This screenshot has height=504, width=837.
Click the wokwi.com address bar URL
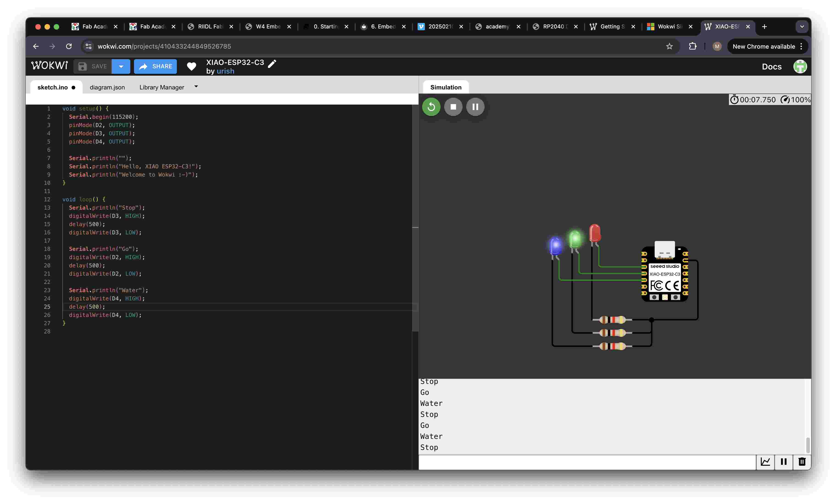coord(165,46)
